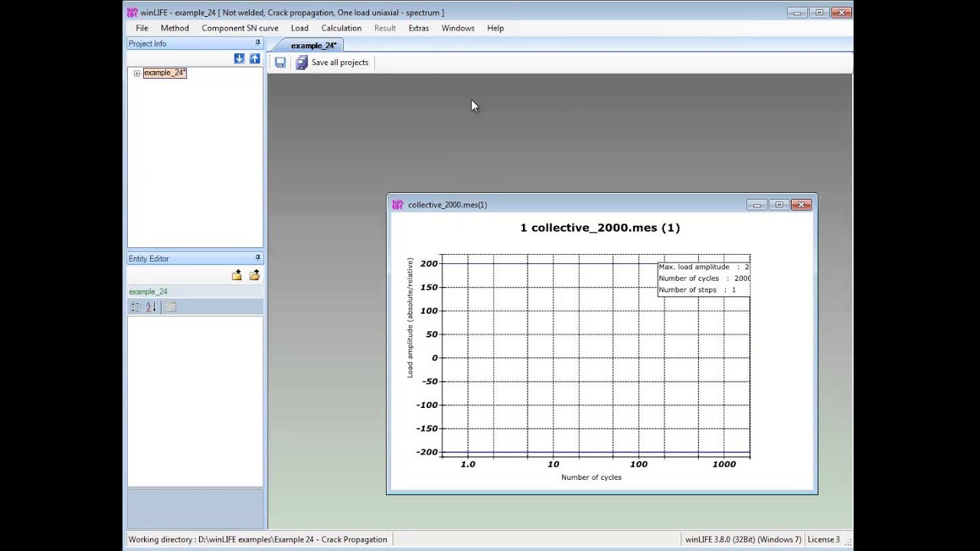Click the example_24 label in Entity Editor
The height and width of the screenshot is (551, 980).
coord(148,292)
